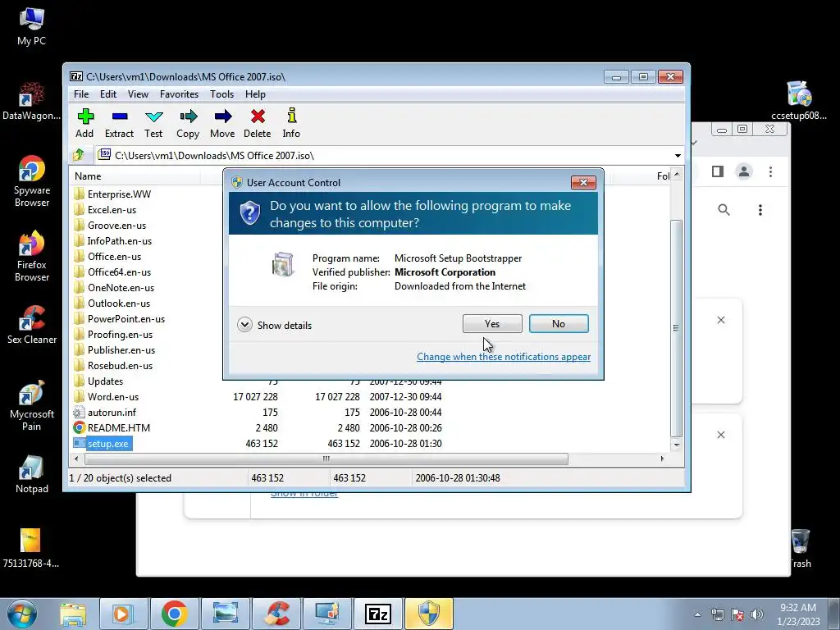840x630 pixels.
Task: Open the 7-Zip address bar dropdown arrow
Action: coord(678,156)
